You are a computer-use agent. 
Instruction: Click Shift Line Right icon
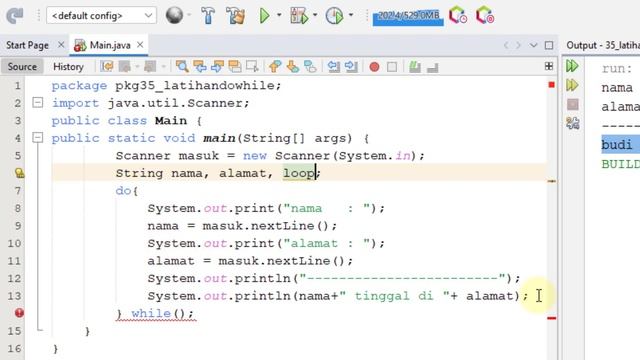(x=351, y=66)
